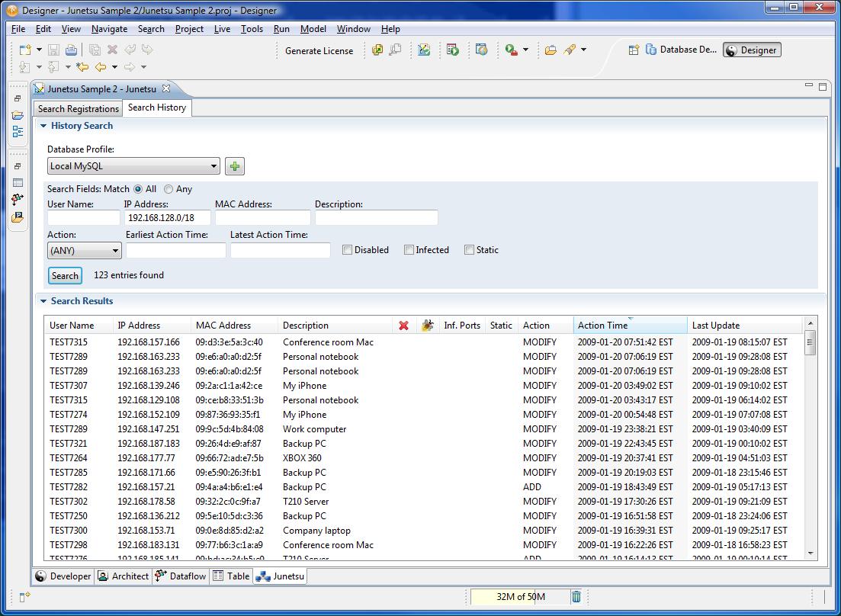Switch to the Search Registrations tab
Viewport: 841px width, 616px height.
(79, 108)
